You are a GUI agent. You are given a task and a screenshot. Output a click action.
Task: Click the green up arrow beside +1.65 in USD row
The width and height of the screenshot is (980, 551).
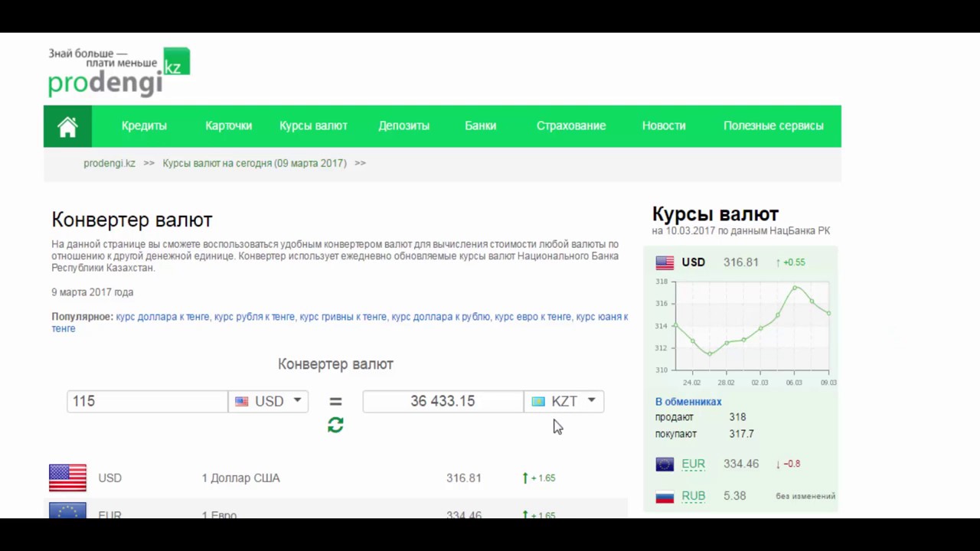pos(525,478)
